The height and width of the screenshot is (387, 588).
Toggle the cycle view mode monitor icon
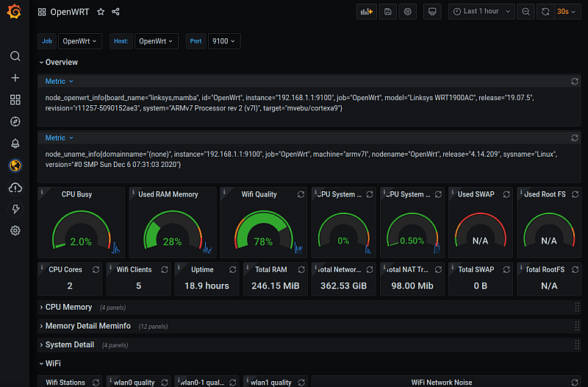pyautogui.click(x=432, y=12)
